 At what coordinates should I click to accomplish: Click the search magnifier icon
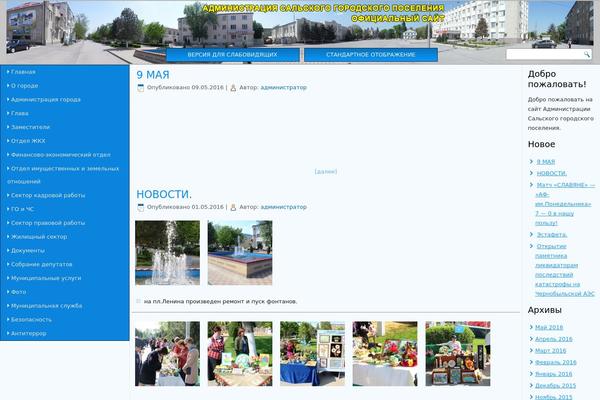tap(587, 55)
